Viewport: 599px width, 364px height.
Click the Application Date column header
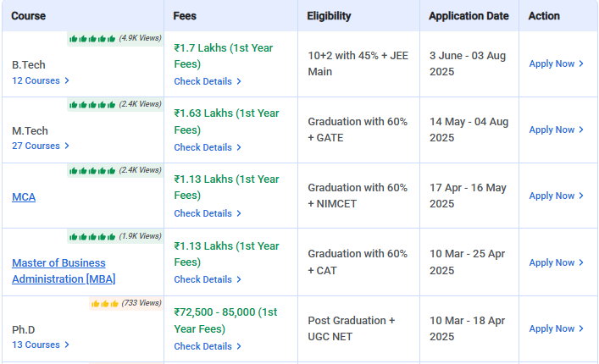tap(469, 16)
